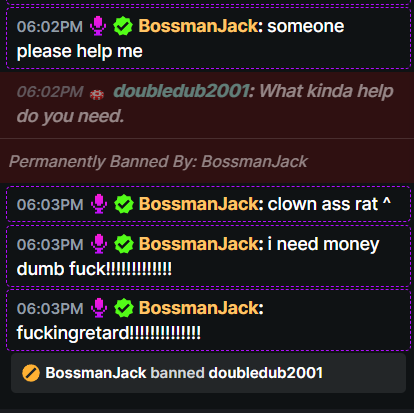Click the microphone badge on the "clown ass rat" message
Viewport: 414px width, 413px height.
pyautogui.click(x=99, y=204)
